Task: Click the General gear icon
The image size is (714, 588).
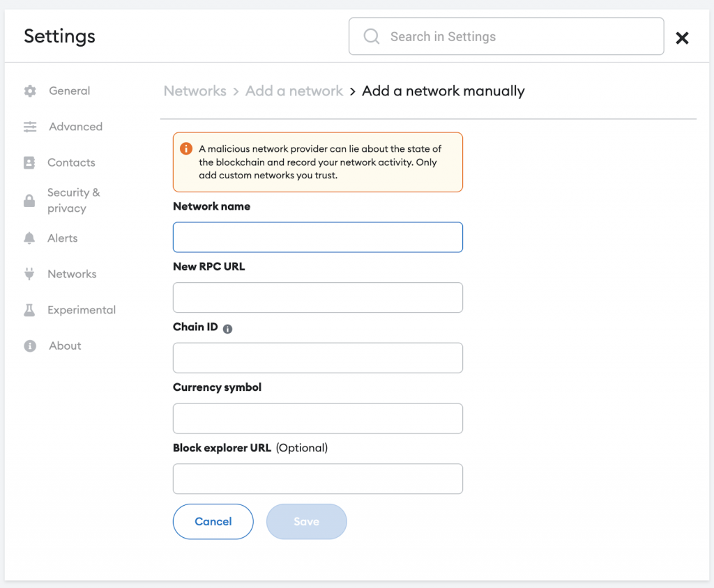Action: 30,91
